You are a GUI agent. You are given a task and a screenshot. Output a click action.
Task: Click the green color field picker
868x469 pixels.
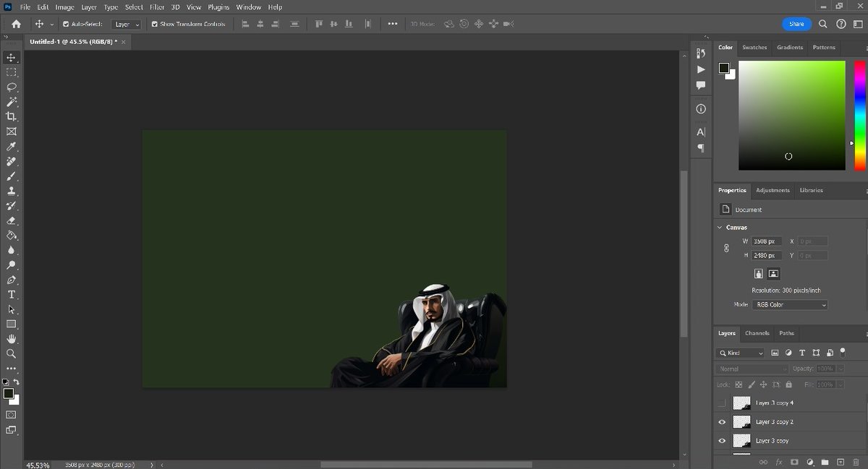tap(791, 116)
